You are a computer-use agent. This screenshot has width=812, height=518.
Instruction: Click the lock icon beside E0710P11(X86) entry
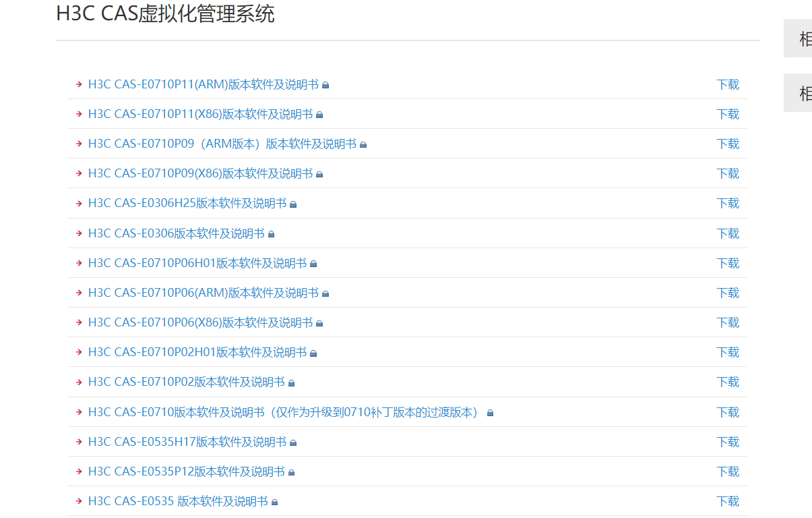(x=319, y=115)
